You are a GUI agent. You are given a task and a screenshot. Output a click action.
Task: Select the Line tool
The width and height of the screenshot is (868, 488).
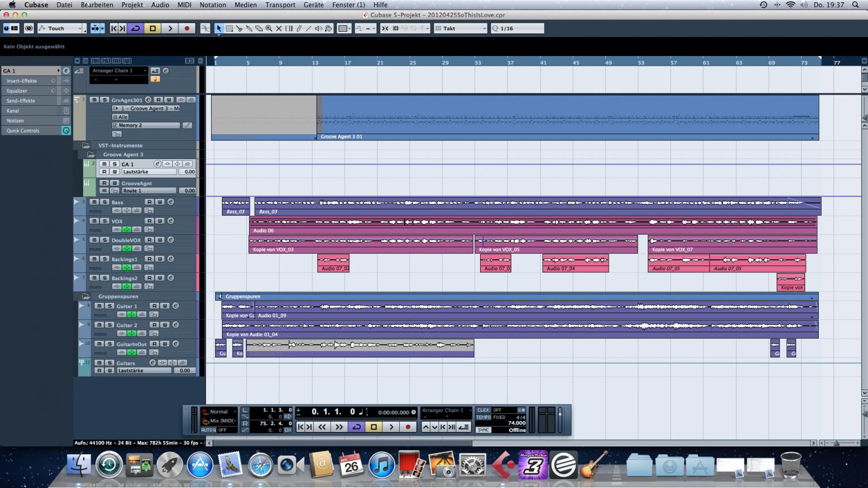click(x=309, y=28)
